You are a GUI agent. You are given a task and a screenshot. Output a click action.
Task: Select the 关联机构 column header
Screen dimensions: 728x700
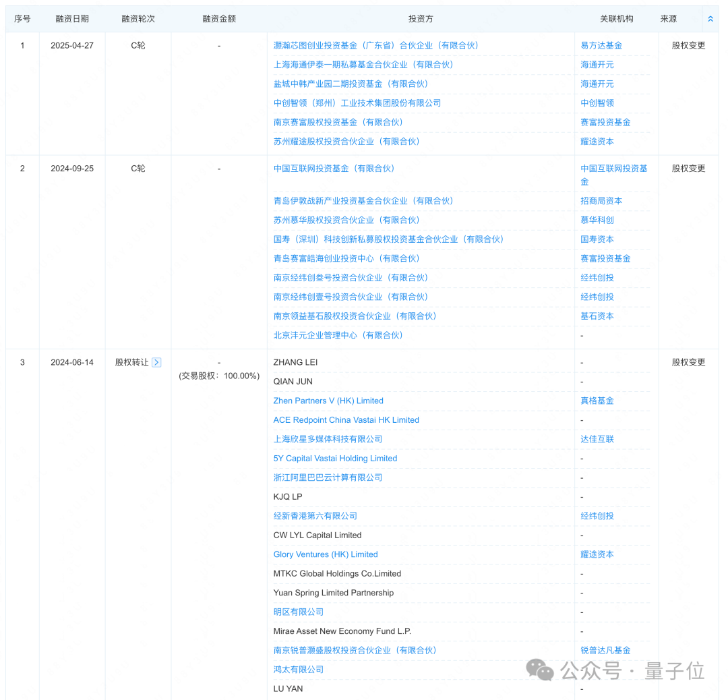[x=617, y=19]
